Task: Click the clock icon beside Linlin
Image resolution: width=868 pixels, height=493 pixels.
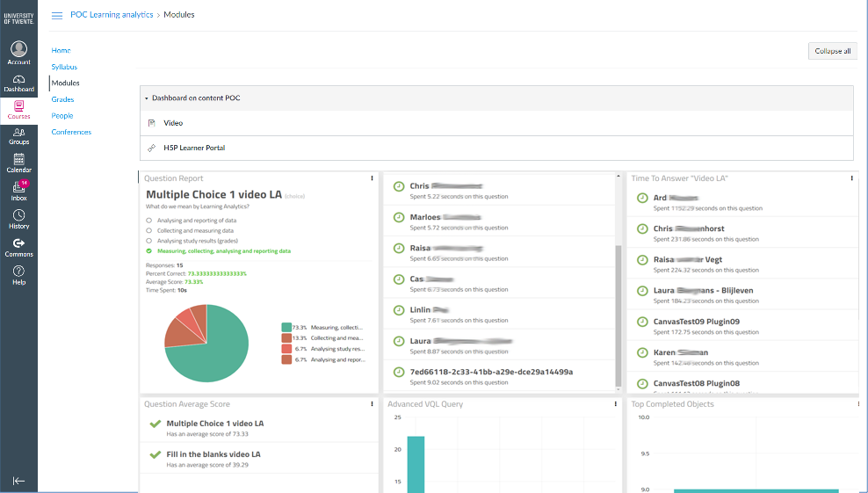Action: [x=399, y=310]
